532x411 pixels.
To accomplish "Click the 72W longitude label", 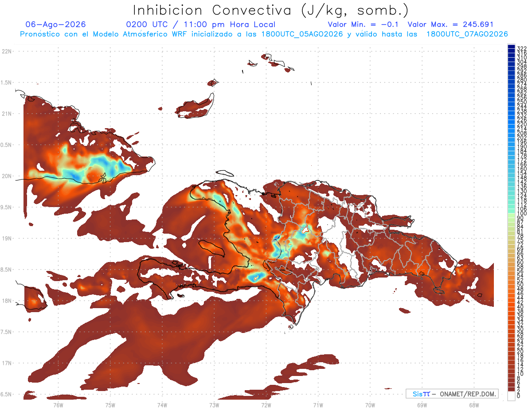I will (x=266, y=405).
